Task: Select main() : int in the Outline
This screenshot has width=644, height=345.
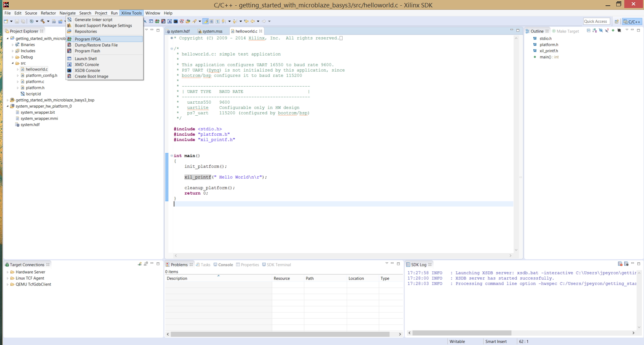Action: point(549,57)
